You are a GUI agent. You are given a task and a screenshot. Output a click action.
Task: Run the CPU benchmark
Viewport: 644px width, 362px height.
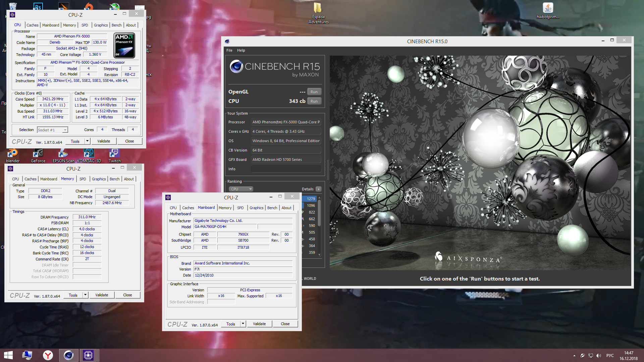pyautogui.click(x=314, y=101)
